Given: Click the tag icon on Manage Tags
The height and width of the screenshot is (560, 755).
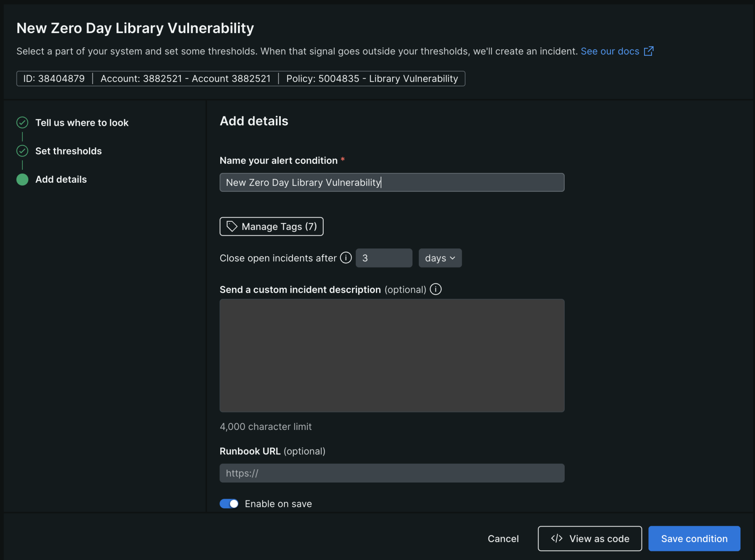Looking at the screenshot, I should (232, 226).
